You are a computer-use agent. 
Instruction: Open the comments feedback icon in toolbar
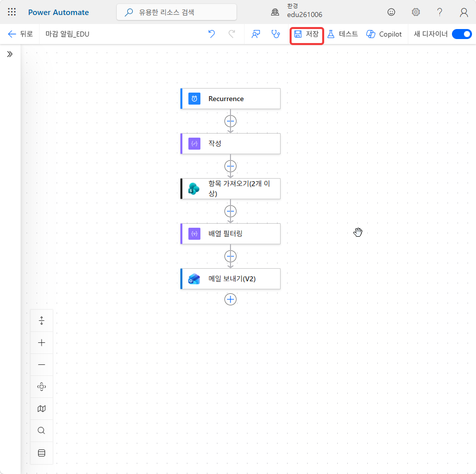click(256, 34)
